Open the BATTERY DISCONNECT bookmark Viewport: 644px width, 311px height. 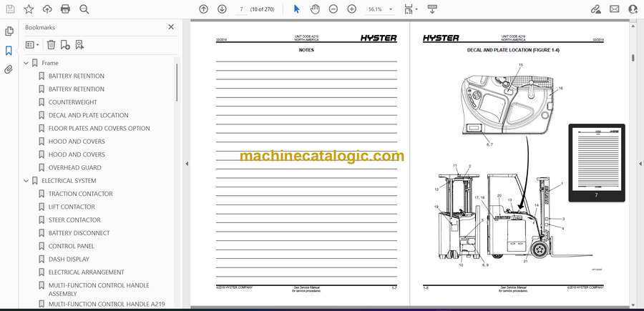79,233
